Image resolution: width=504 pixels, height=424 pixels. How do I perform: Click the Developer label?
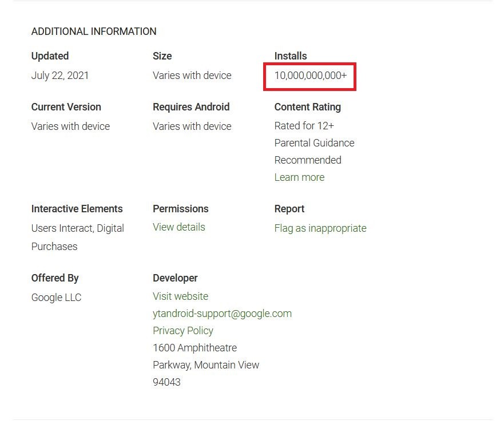click(175, 278)
